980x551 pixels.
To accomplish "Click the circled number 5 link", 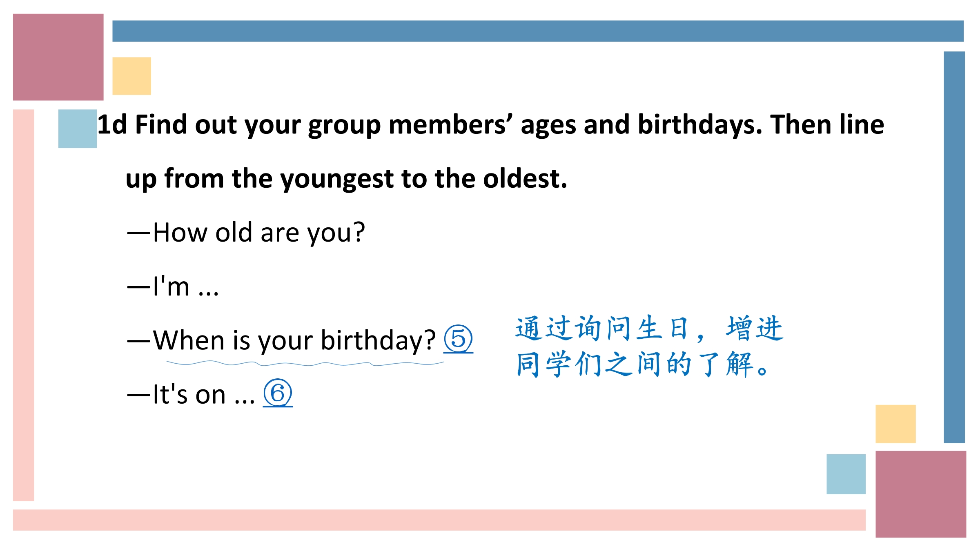I will [458, 339].
